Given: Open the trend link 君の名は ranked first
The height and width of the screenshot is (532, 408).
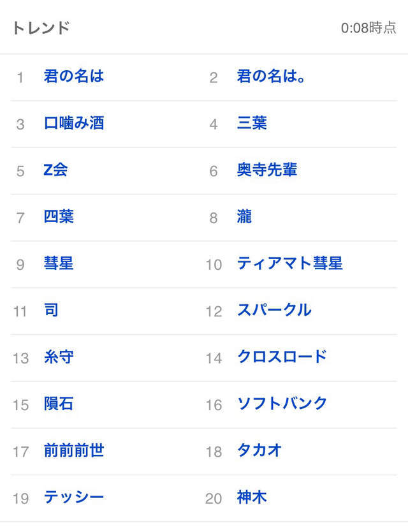Looking at the screenshot, I should tap(73, 77).
